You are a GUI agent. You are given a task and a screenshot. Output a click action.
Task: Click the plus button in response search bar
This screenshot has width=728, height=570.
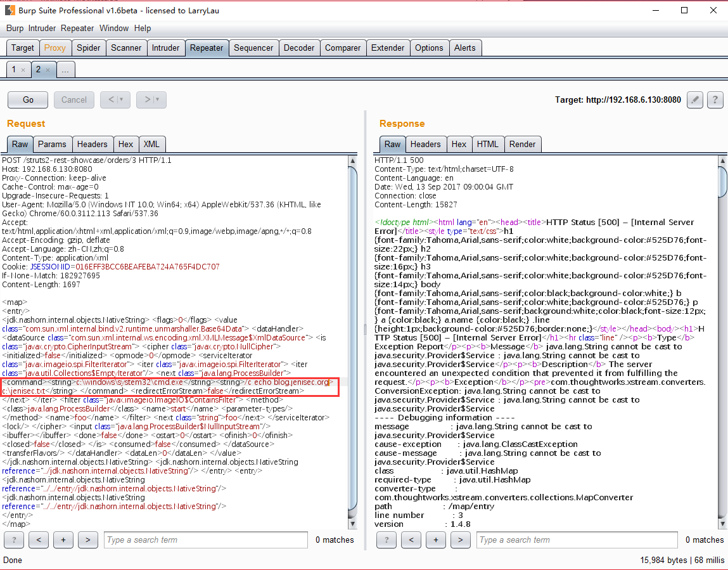[435, 540]
